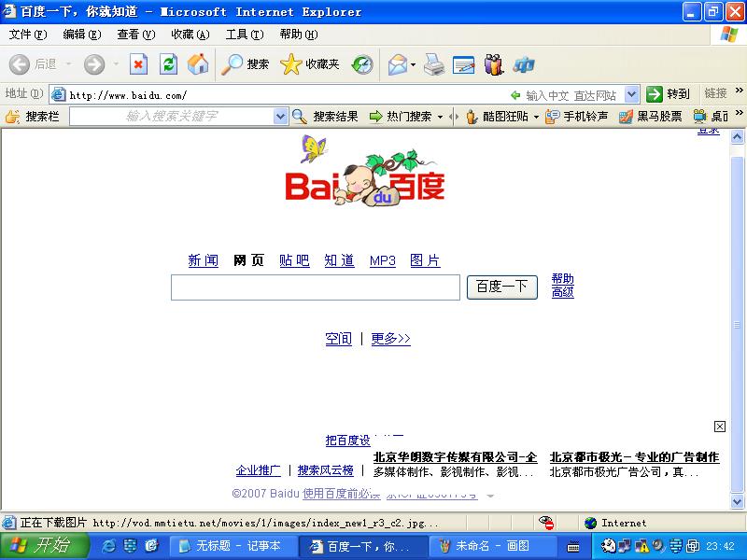Click the Mail envelope icon
Screen dimensions: 747x560
(398, 63)
